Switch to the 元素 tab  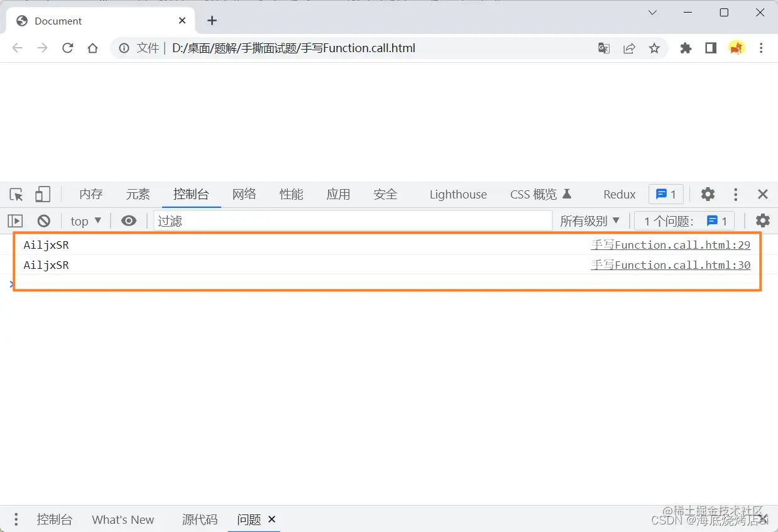(138, 194)
